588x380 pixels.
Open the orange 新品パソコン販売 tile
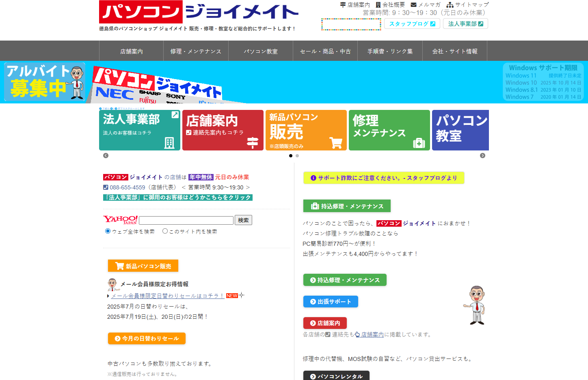click(306, 130)
